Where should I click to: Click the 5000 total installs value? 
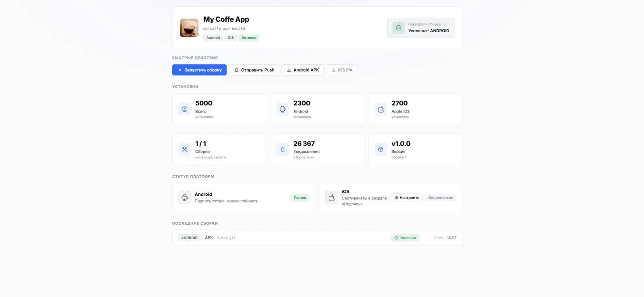click(204, 103)
